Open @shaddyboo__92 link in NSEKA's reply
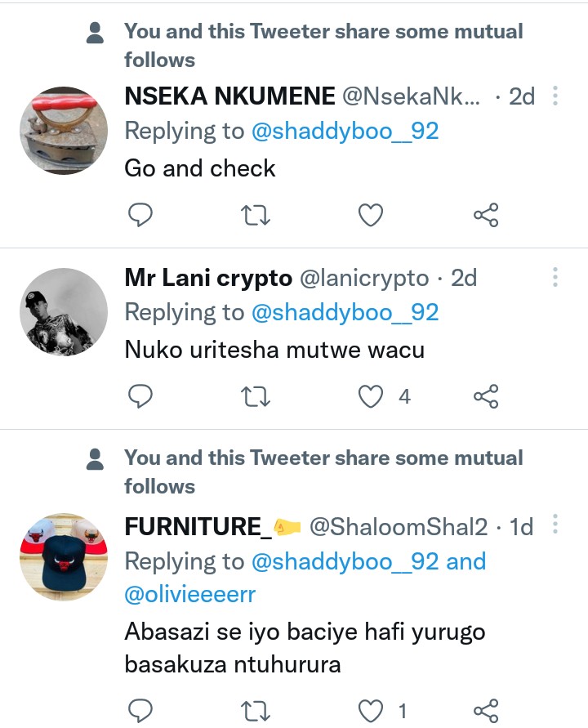The width and height of the screenshot is (588, 728). [x=345, y=131]
